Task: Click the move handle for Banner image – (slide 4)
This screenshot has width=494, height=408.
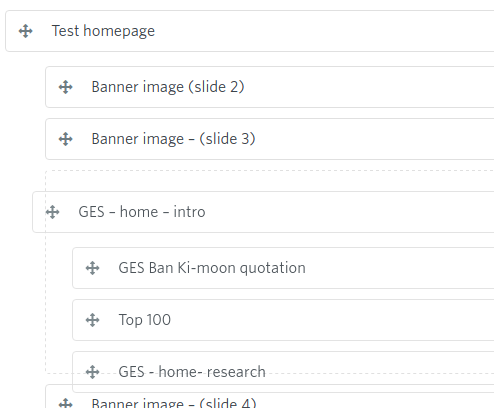Action: coord(66,403)
